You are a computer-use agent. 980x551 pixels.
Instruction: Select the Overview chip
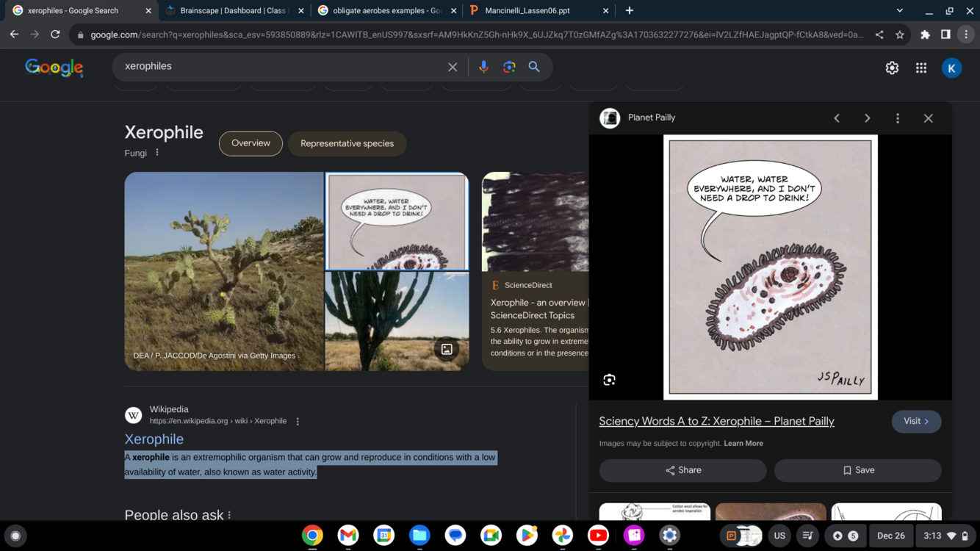pyautogui.click(x=251, y=143)
